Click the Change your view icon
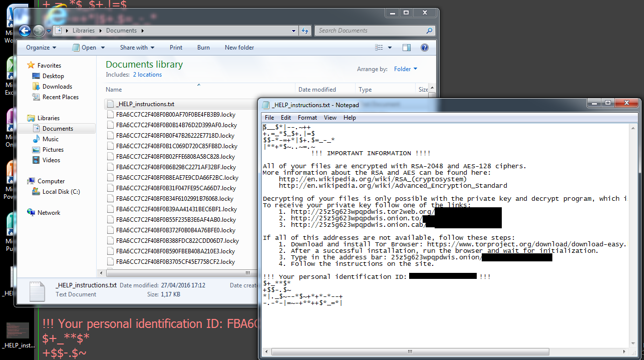This screenshot has height=360, width=644. pos(379,48)
